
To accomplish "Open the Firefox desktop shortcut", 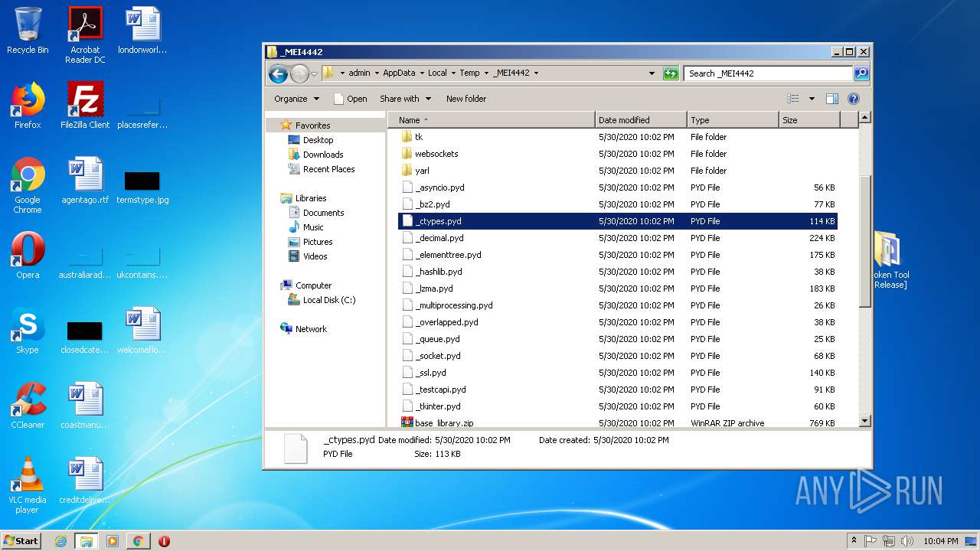I will pyautogui.click(x=28, y=106).
